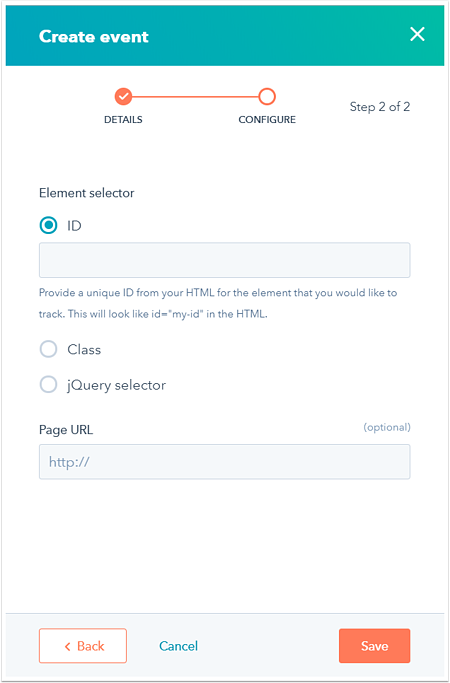Click the Create event header title
450x683 pixels.
[94, 37]
